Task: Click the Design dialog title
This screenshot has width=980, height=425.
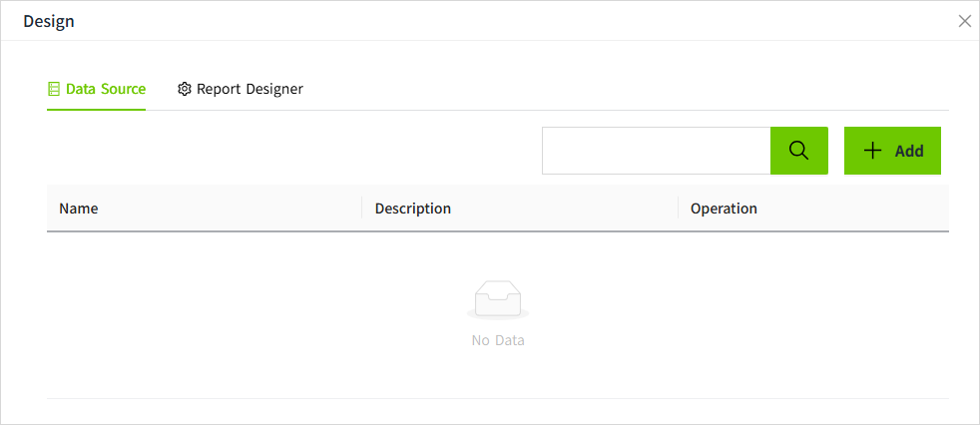Action: pyautogui.click(x=49, y=21)
